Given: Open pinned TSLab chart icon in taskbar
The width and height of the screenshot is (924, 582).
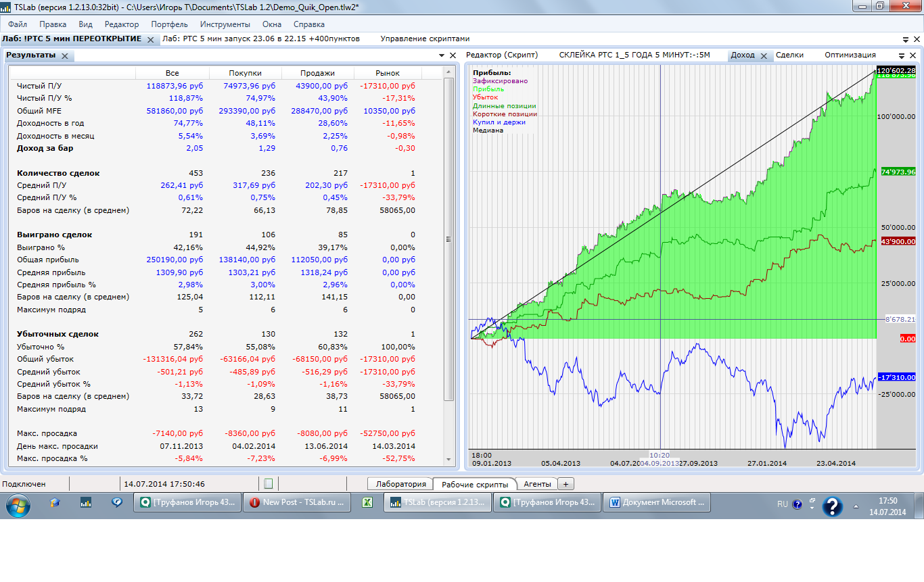Looking at the screenshot, I should click(x=86, y=503).
